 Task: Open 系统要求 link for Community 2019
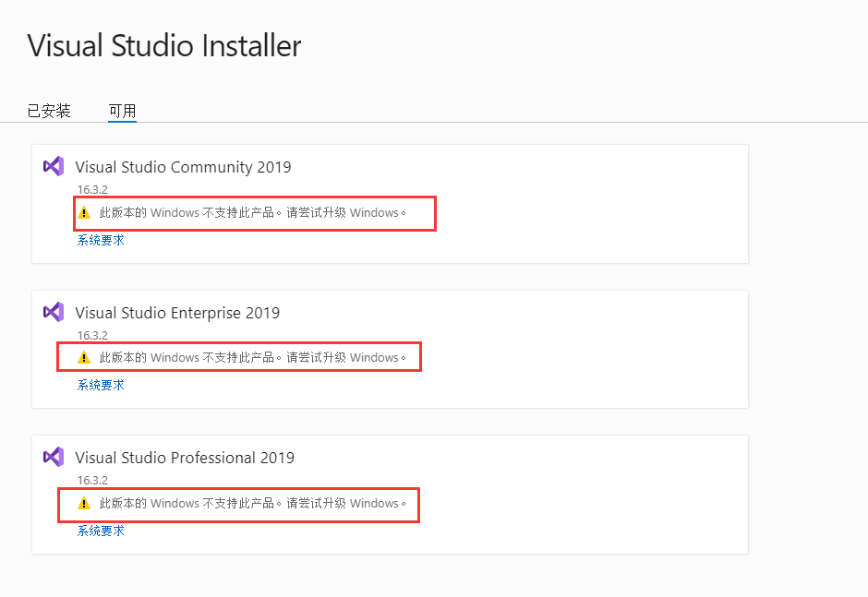tap(101, 240)
